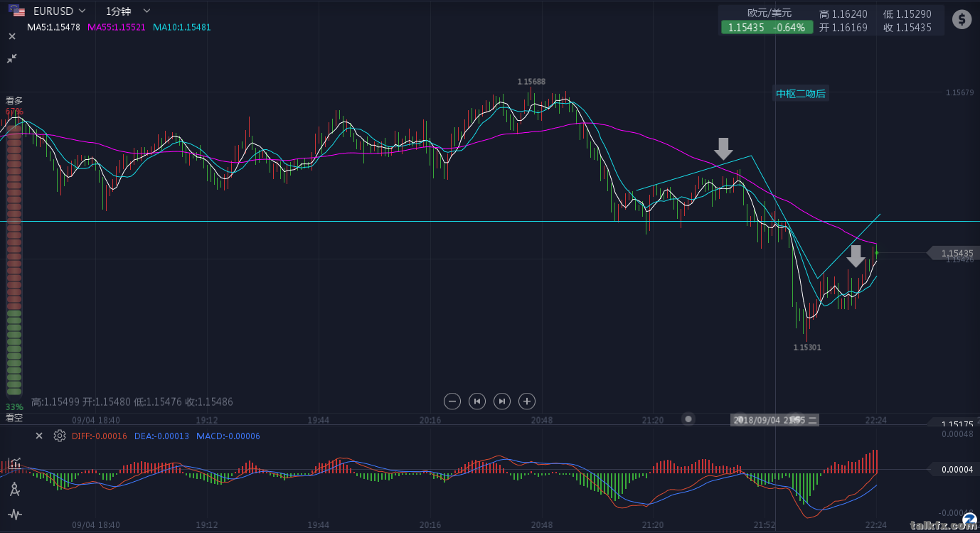Jump to latest bar with skip-forward button
The height and width of the screenshot is (533, 980).
pos(502,402)
